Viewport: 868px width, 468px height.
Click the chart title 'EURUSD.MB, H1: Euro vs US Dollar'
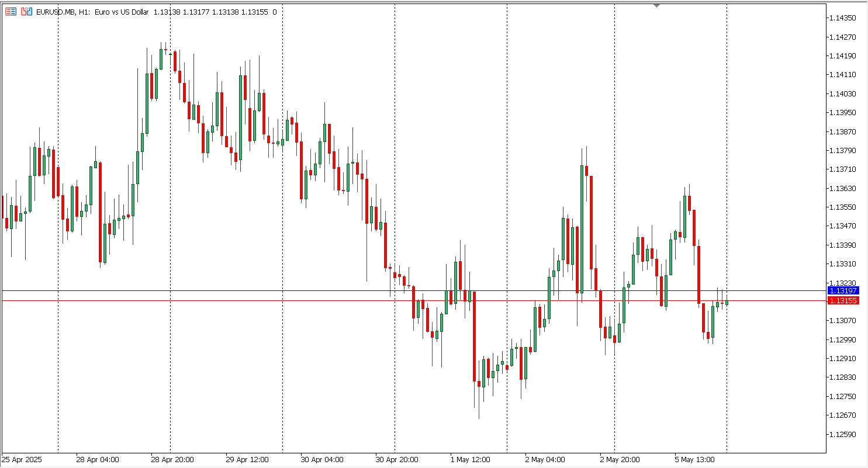pyautogui.click(x=92, y=12)
